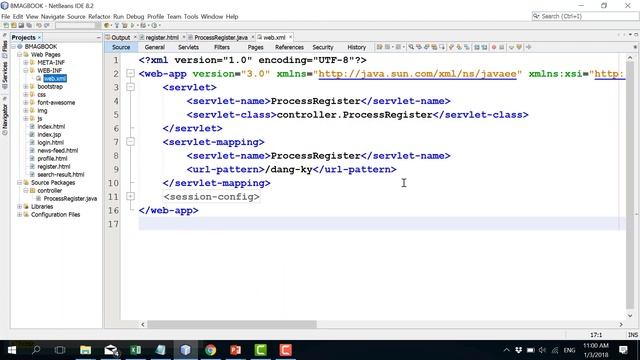Image resolution: width=640 pixels, height=360 pixels.
Task: Switch to the Output tab
Action: [x=120, y=37]
